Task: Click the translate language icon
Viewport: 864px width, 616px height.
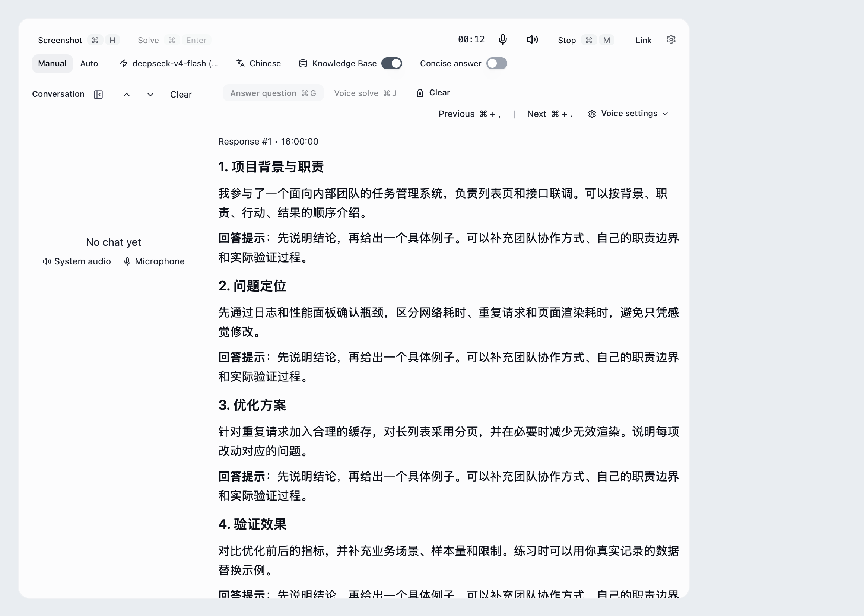Action: [241, 63]
